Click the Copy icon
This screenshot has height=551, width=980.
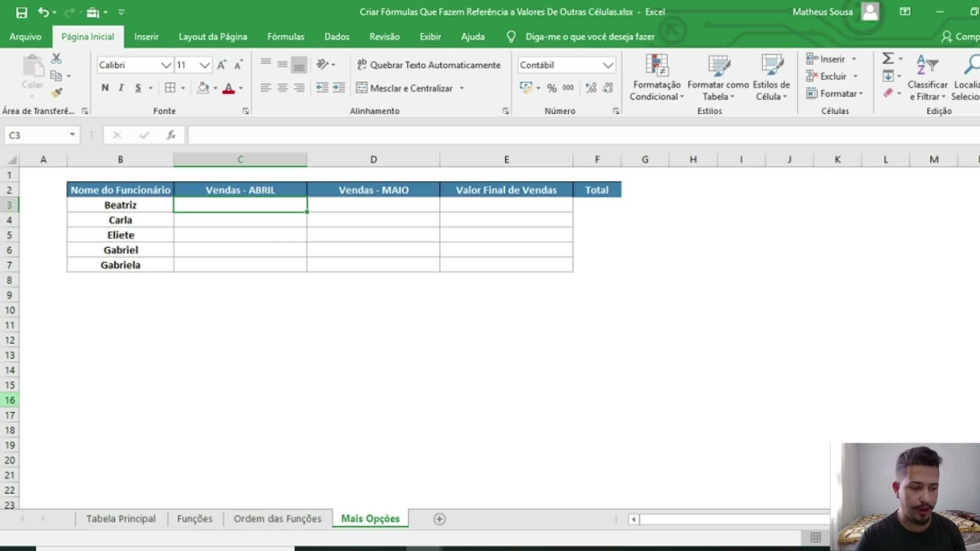coord(56,76)
